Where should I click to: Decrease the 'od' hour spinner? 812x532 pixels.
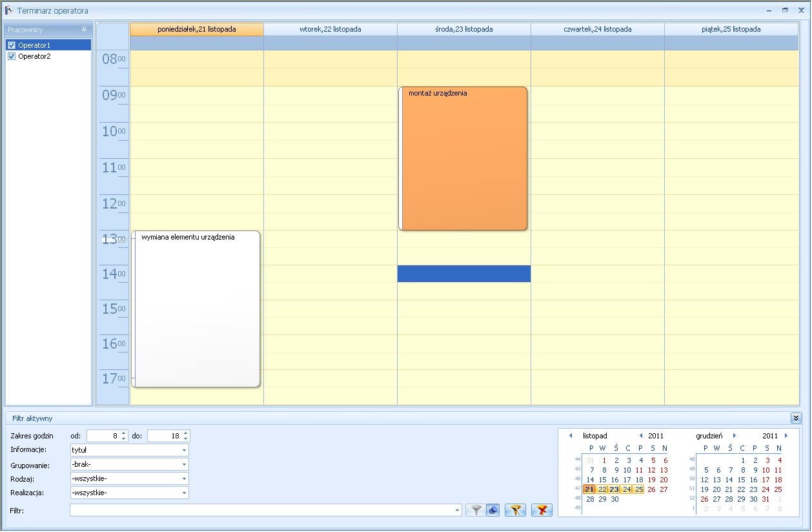click(124, 439)
